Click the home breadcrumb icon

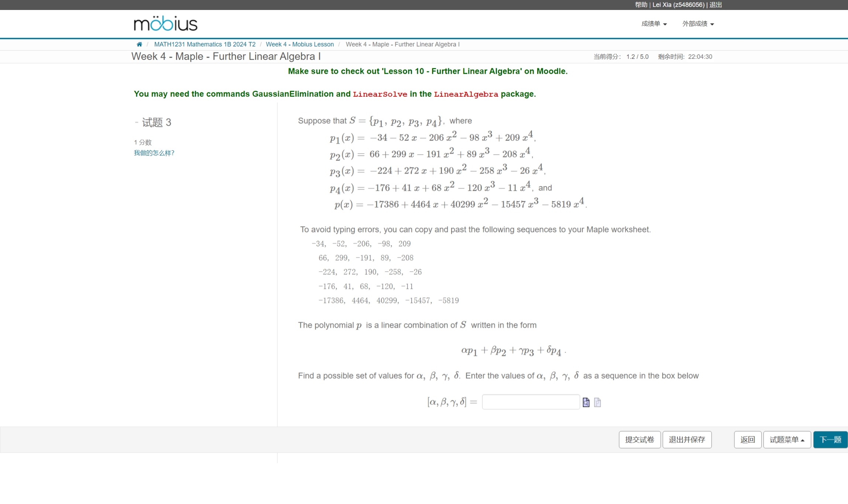pos(140,44)
